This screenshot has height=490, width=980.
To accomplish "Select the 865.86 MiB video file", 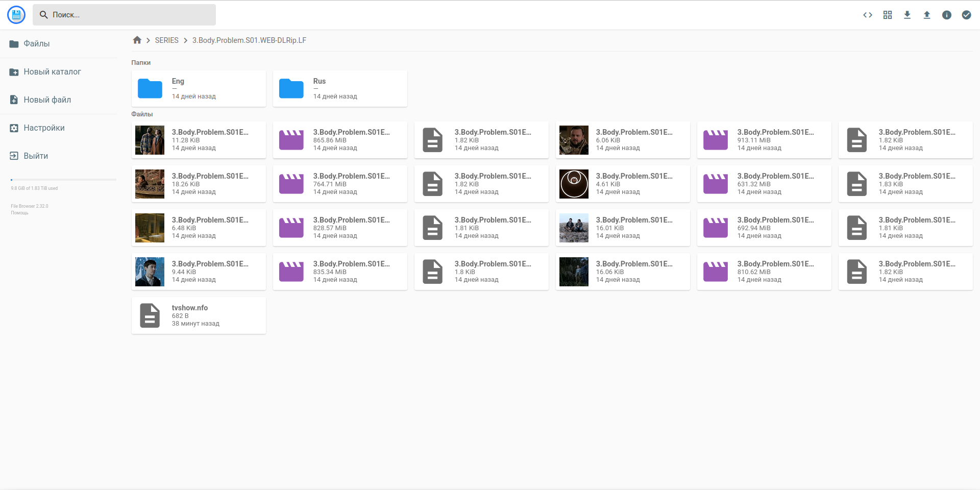I will click(340, 140).
